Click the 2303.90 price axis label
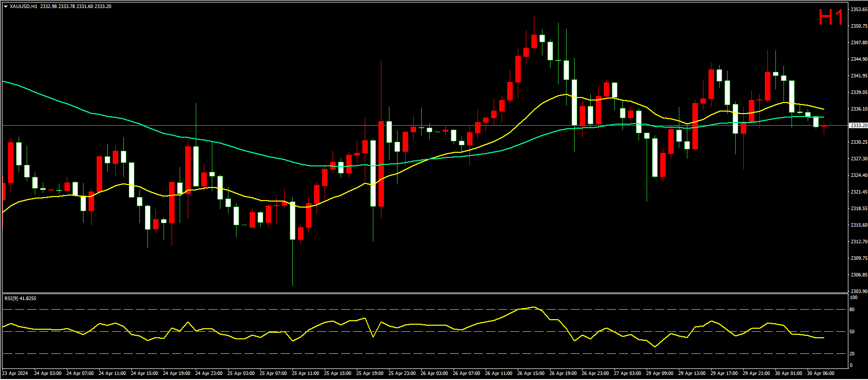Image resolution: width=868 pixels, height=380 pixels. (x=858, y=292)
